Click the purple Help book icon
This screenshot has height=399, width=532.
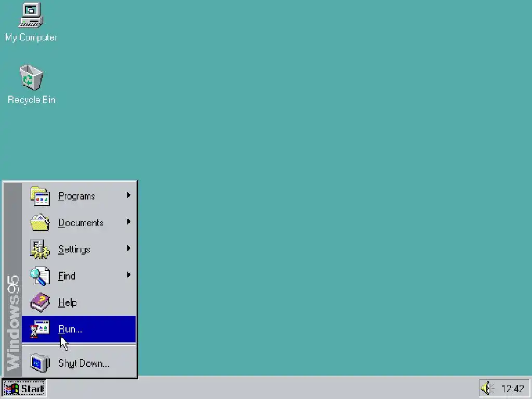coord(40,302)
